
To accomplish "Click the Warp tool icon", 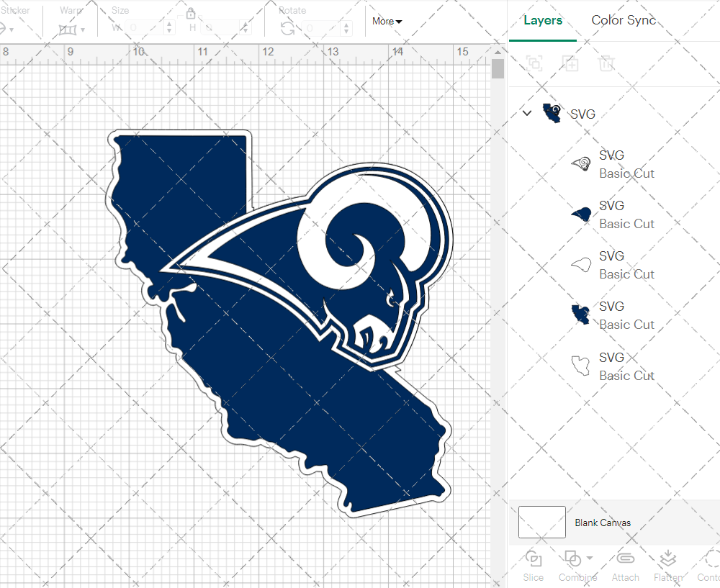I will 68,30.
